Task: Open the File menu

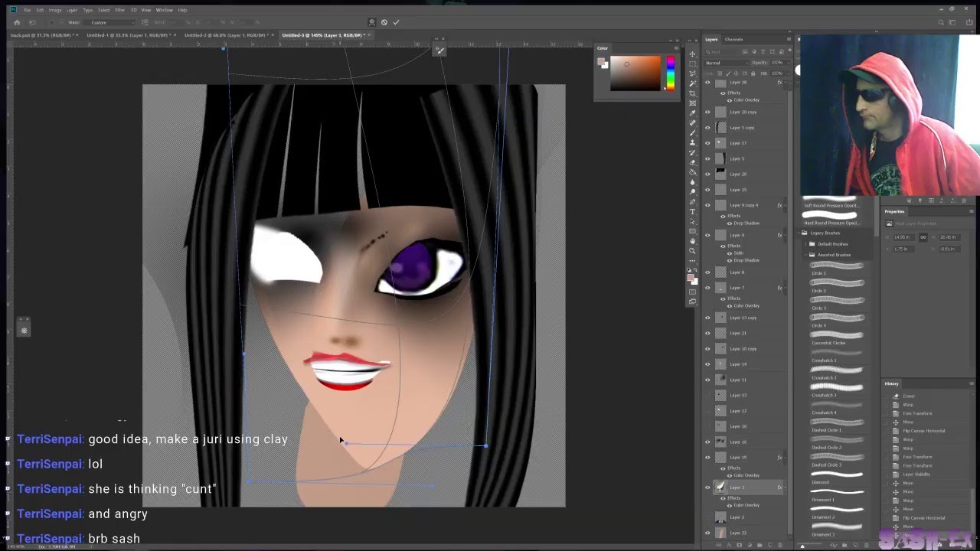Action: (27, 10)
